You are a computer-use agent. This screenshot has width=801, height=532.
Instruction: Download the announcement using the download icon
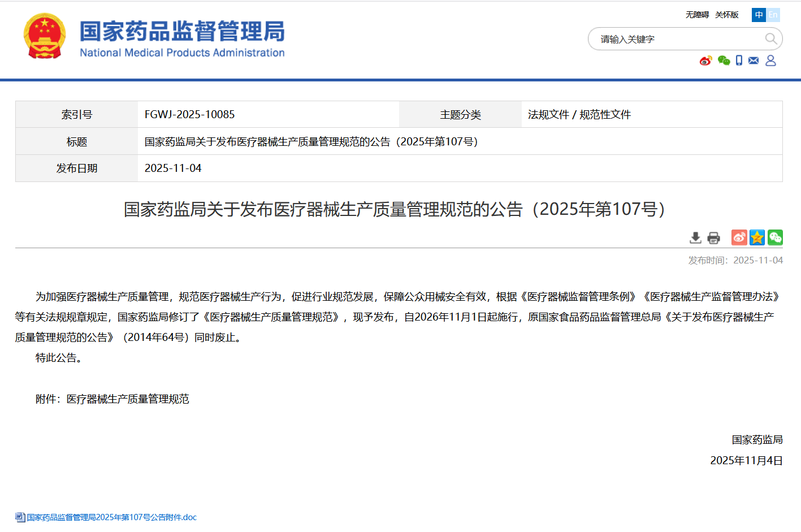point(695,237)
